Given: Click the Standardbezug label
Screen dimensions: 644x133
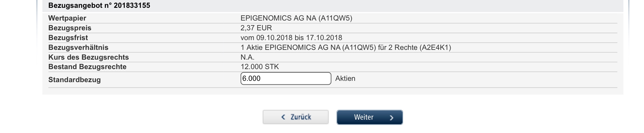Looking at the screenshot, I should coord(74,80).
